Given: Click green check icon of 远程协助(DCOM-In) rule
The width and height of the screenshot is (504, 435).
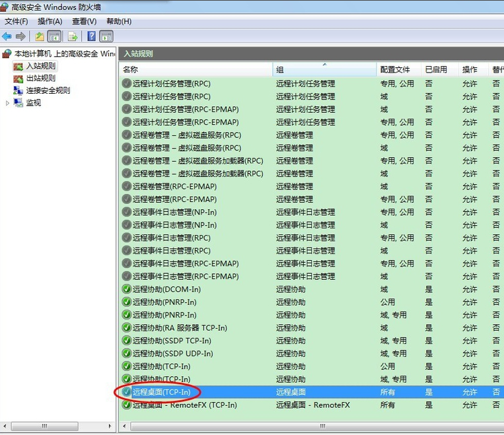Looking at the screenshot, I should [x=127, y=289].
